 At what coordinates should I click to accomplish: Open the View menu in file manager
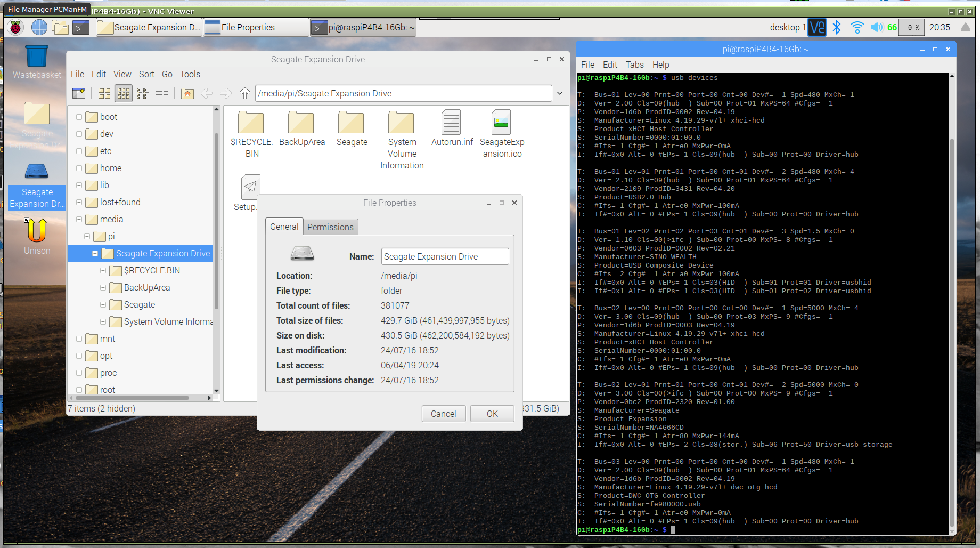(122, 74)
